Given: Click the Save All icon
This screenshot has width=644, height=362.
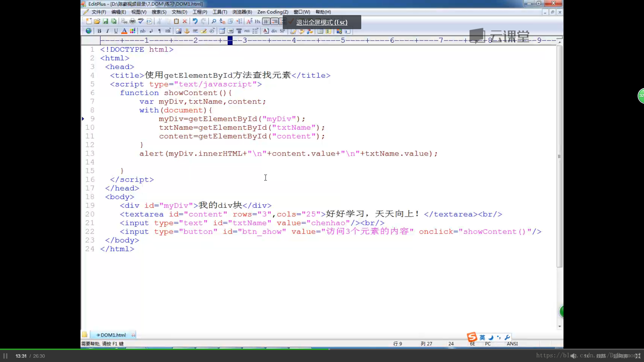Looking at the screenshot, I should (x=114, y=21).
